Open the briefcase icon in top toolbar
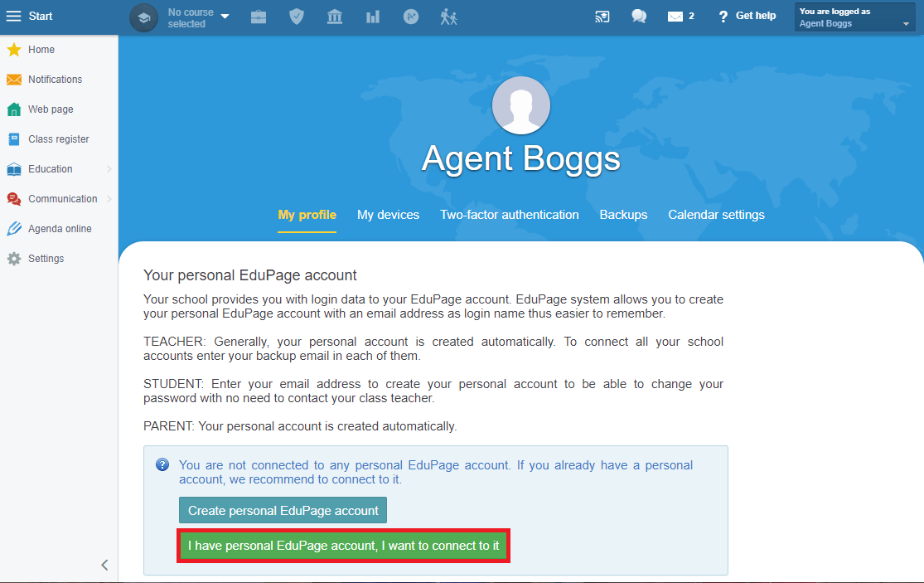 (259, 17)
